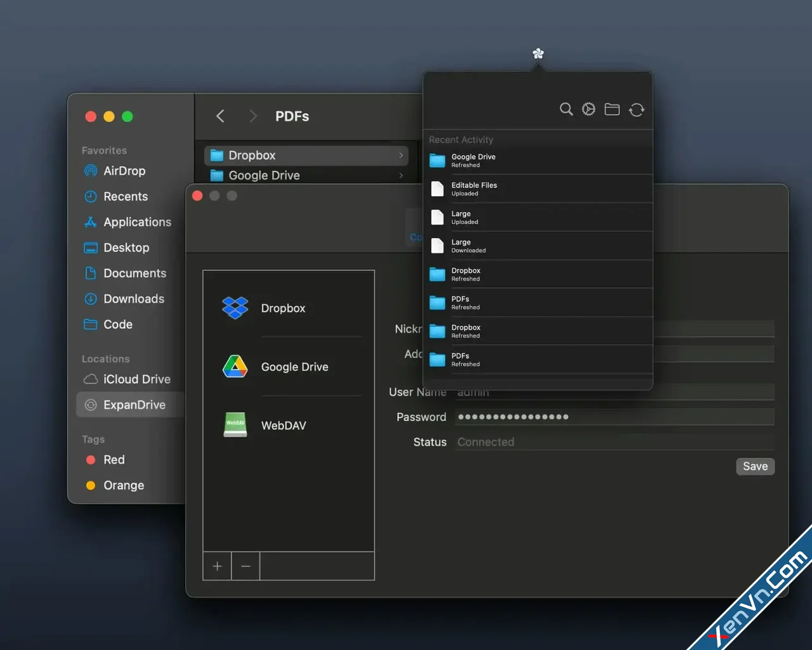This screenshot has width=812, height=650.
Task: Click Large Uploaded activity item
Action: (538, 218)
